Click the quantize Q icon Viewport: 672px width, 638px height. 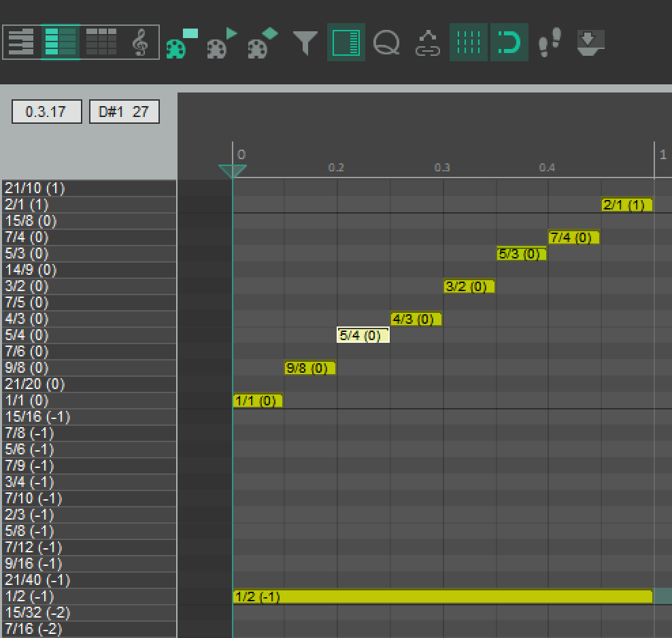pos(386,43)
